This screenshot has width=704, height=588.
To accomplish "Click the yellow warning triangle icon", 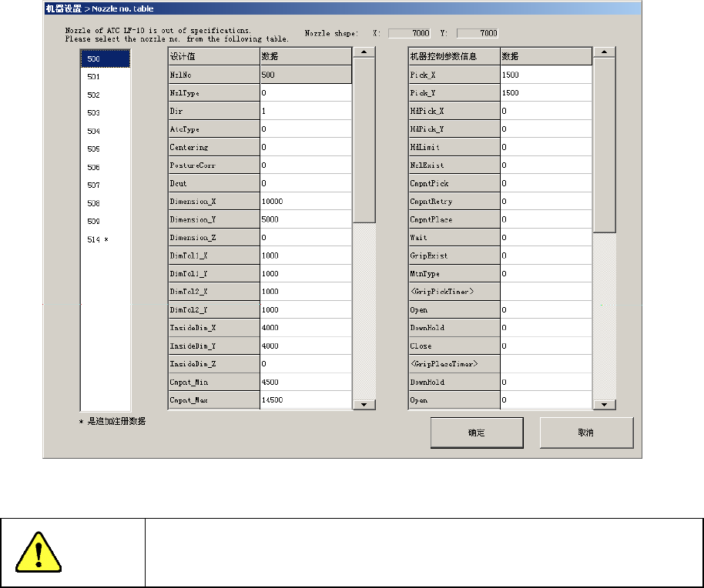I will pyautogui.click(x=39, y=552).
